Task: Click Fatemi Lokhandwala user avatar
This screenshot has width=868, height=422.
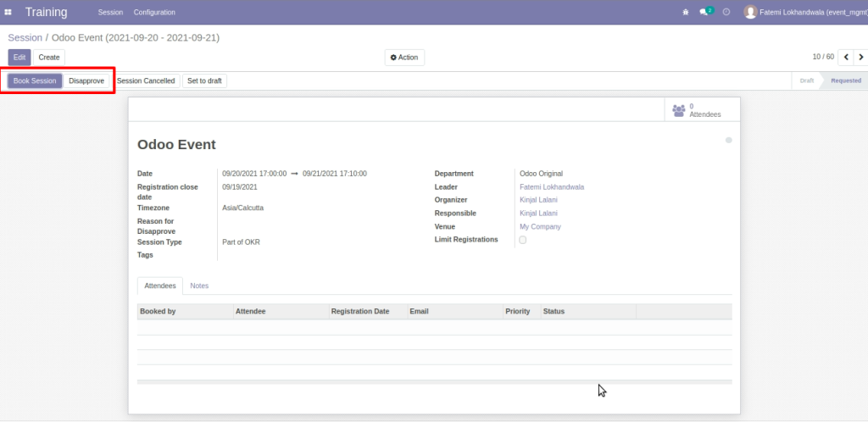Action: [750, 12]
